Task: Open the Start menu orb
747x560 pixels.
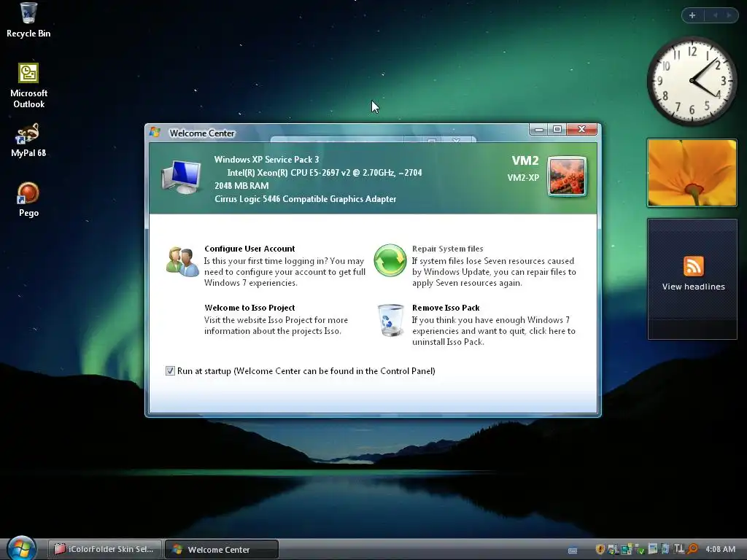Action: pos(21,548)
